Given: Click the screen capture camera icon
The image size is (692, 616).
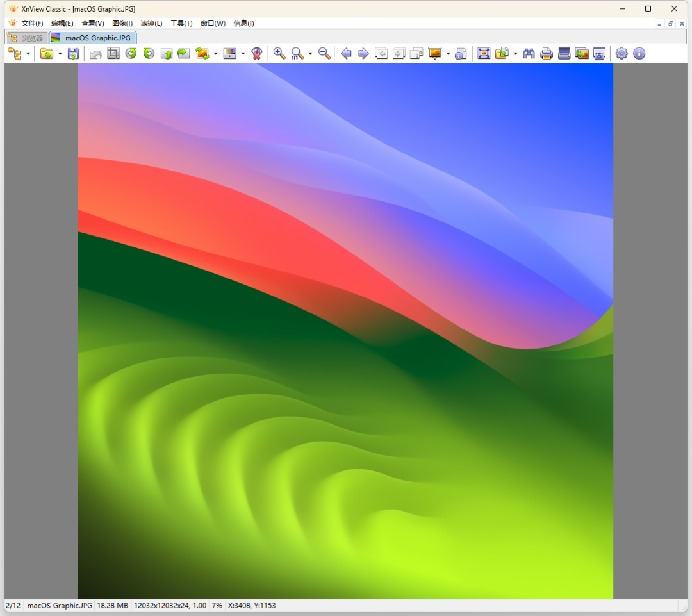Looking at the screenshot, I should [x=599, y=54].
